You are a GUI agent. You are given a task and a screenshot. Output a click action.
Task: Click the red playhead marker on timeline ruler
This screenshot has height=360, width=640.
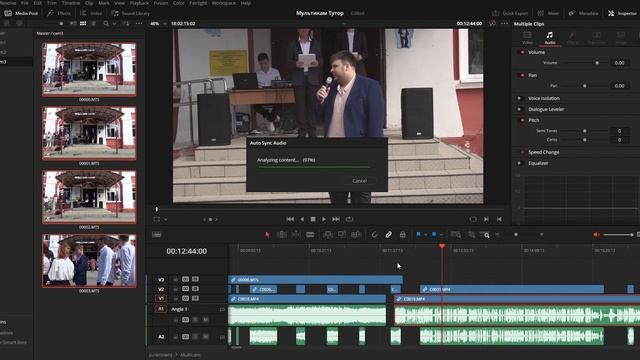point(442,246)
